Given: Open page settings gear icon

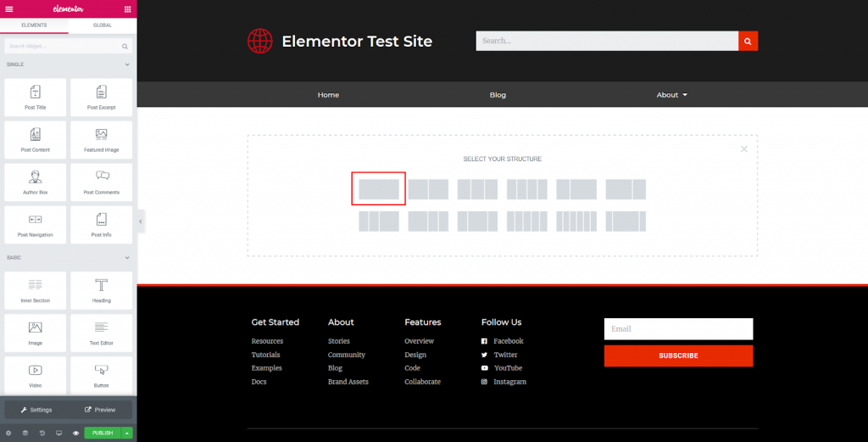Looking at the screenshot, I should [8, 433].
